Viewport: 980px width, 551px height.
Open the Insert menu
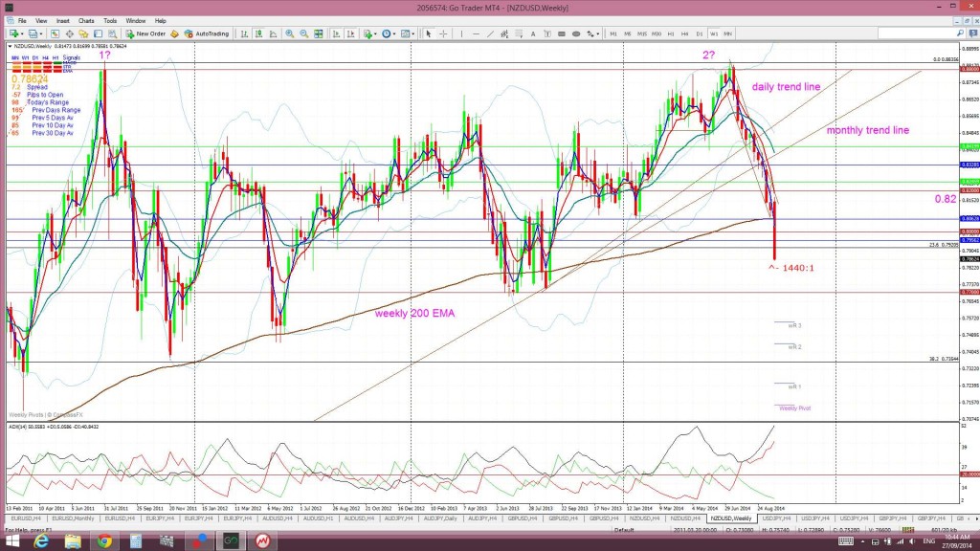tap(63, 21)
